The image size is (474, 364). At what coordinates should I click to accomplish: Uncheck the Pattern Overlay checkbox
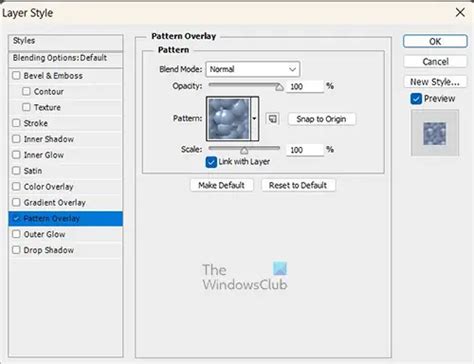(x=16, y=218)
